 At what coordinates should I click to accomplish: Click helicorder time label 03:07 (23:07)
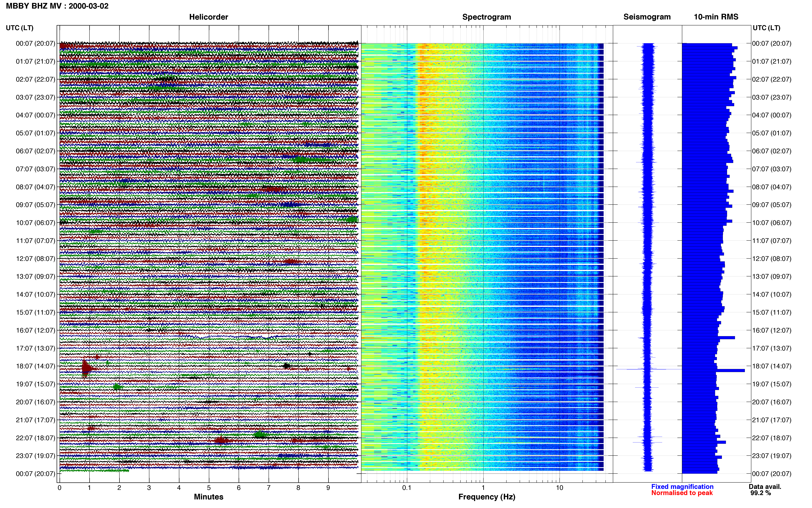[x=35, y=97]
